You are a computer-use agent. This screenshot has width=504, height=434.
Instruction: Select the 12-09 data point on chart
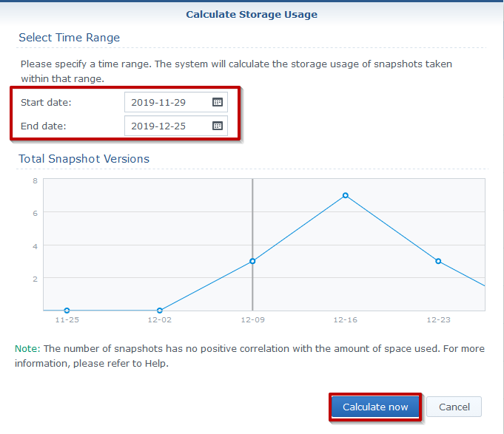tap(252, 261)
